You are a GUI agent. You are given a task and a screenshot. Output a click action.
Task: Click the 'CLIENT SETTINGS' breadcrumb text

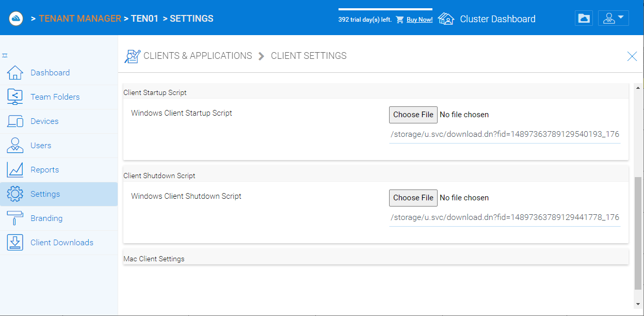[309, 56]
